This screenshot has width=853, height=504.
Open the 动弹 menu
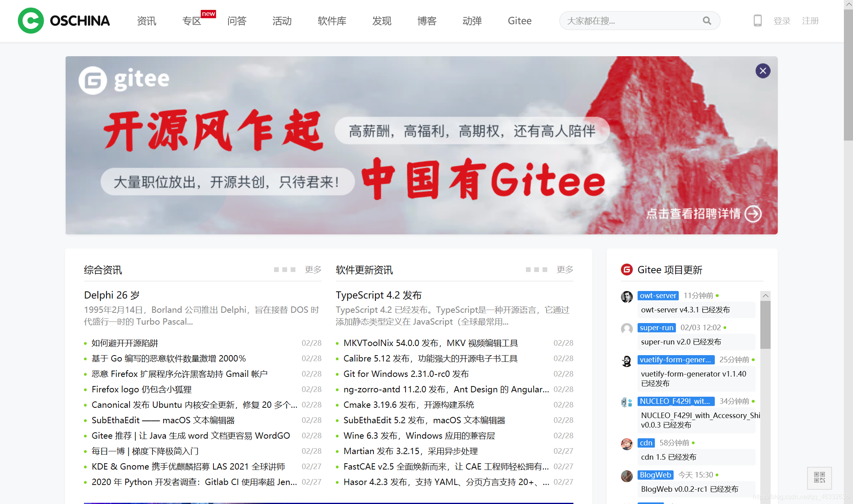[472, 21]
